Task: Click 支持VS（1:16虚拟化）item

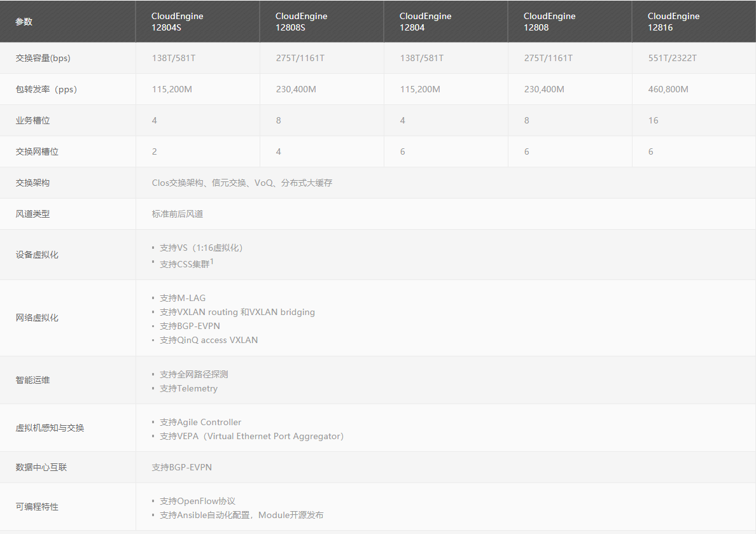Action: point(201,248)
